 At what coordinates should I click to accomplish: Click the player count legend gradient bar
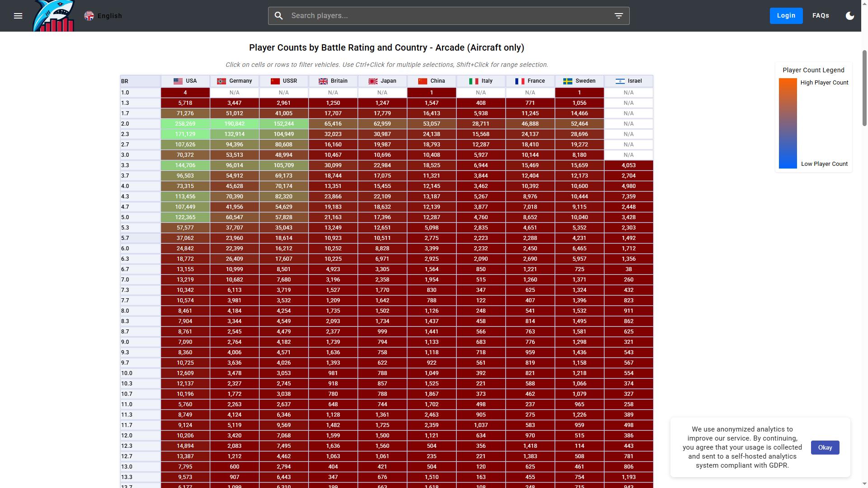pos(788,123)
